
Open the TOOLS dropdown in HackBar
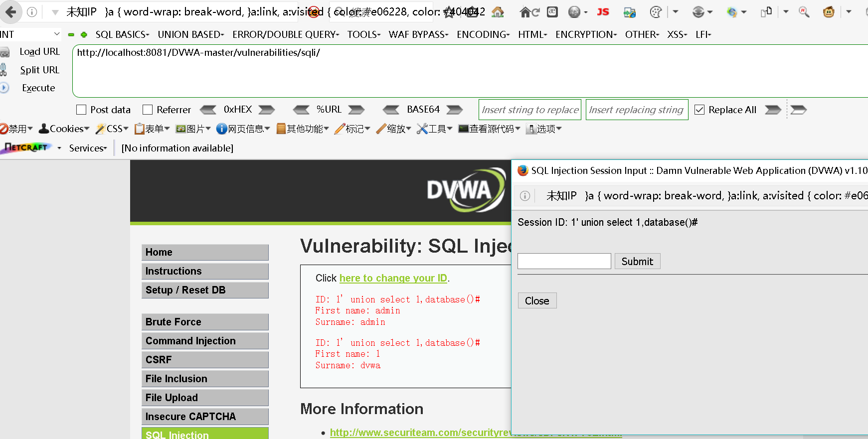coord(364,34)
